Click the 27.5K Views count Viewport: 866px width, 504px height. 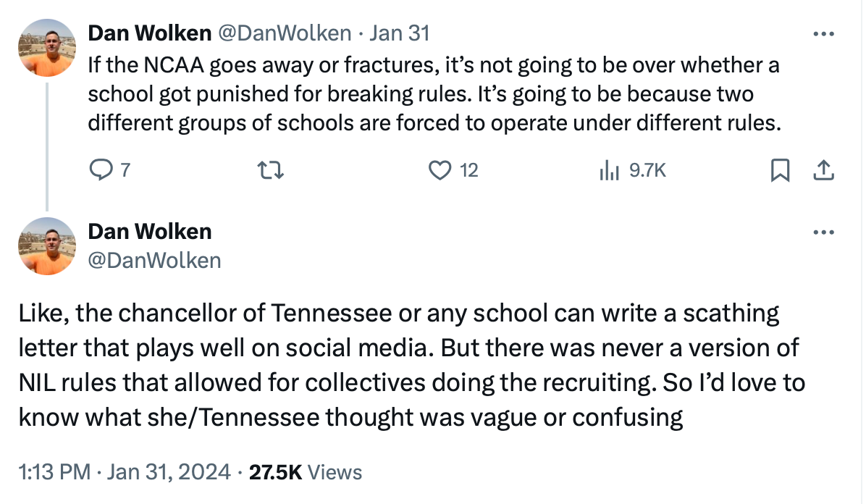pyautogui.click(x=305, y=472)
